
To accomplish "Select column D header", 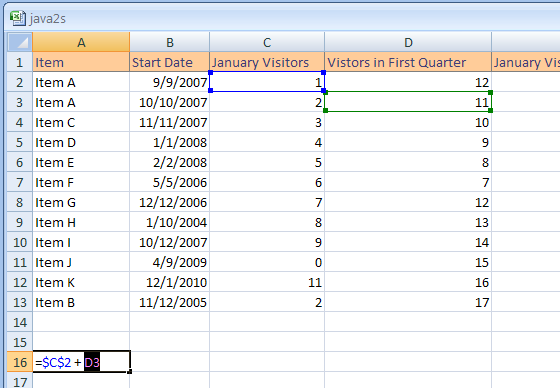I will [x=408, y=42].
